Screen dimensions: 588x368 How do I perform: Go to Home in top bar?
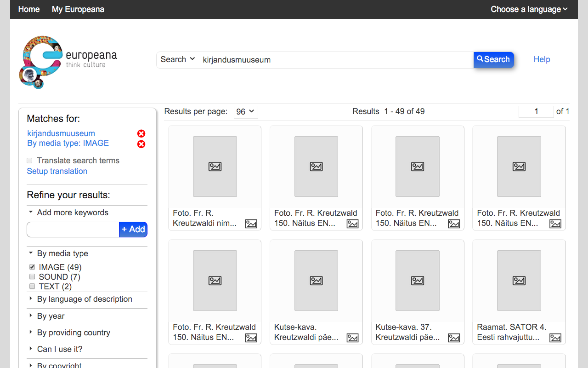(x=29, y=9)
